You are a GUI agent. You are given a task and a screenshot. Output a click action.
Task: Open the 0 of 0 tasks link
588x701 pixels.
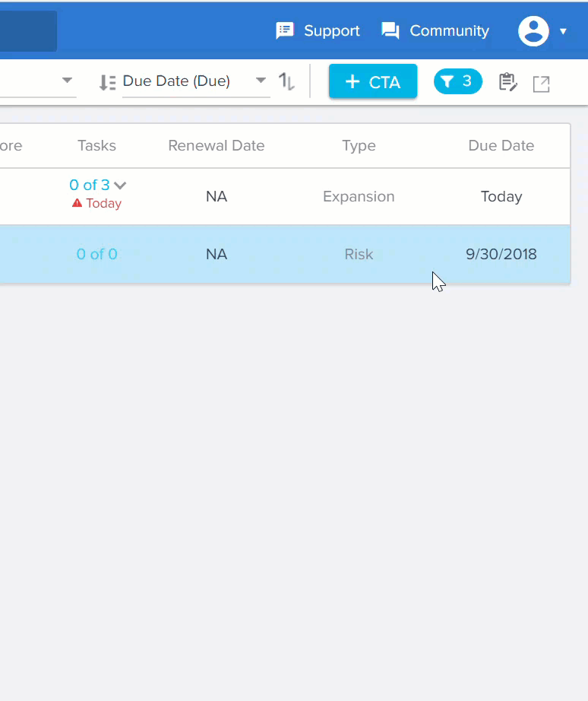pos(96,254)
